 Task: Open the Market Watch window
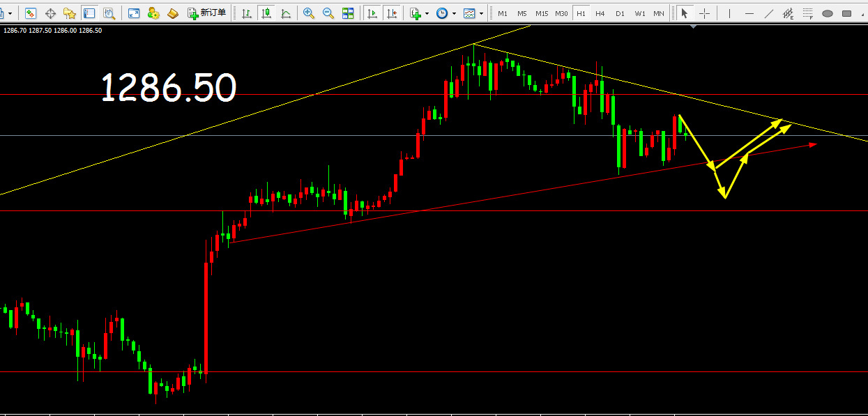pos(30,13)
